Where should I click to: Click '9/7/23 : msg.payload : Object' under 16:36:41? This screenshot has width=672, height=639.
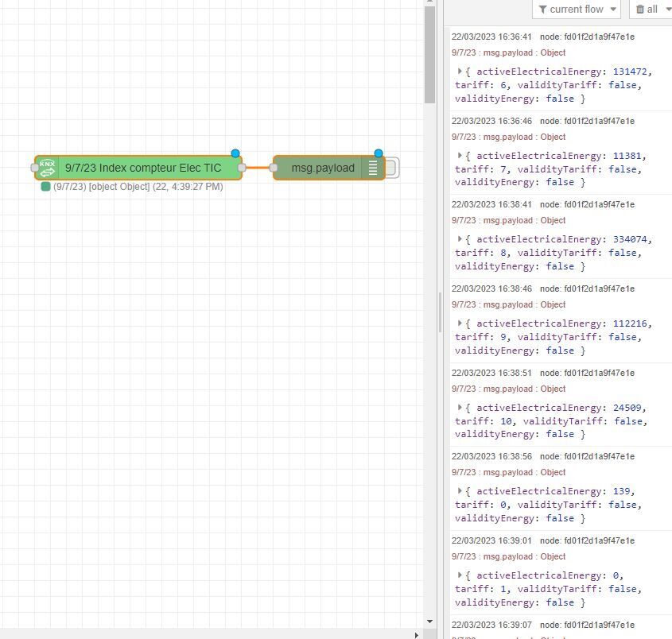[x=508, y=52]
